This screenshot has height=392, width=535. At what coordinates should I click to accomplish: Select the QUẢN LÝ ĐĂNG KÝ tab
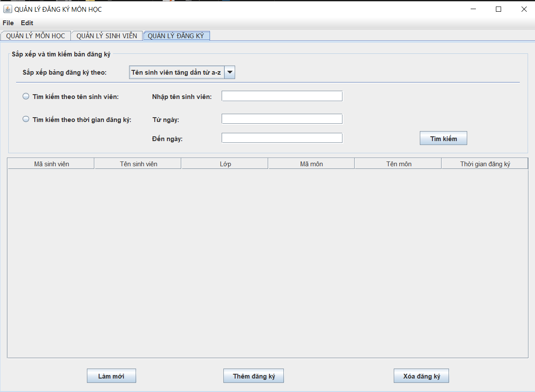click(x=176, y=36)
